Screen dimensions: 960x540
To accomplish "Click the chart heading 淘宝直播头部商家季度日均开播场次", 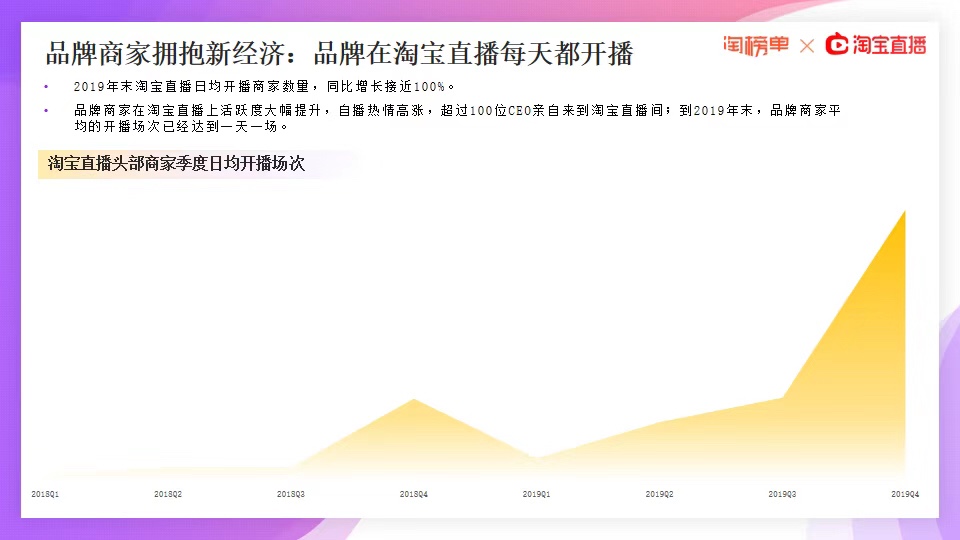I will click(176, 163).
